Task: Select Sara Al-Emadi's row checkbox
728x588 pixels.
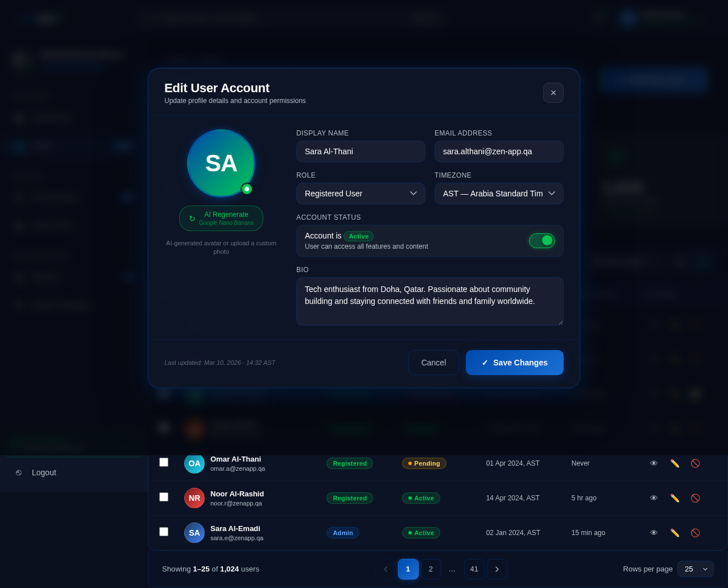Action: pyautogui.click(x=164, y=531)
